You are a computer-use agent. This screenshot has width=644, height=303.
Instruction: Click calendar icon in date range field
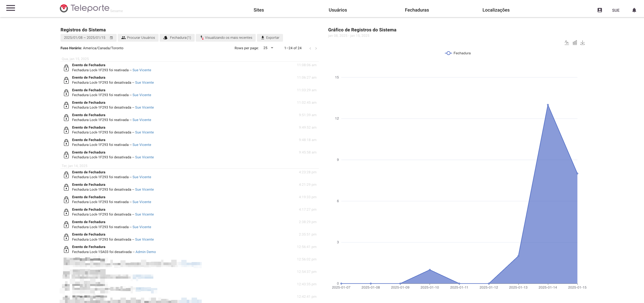(x=111, y=38)
